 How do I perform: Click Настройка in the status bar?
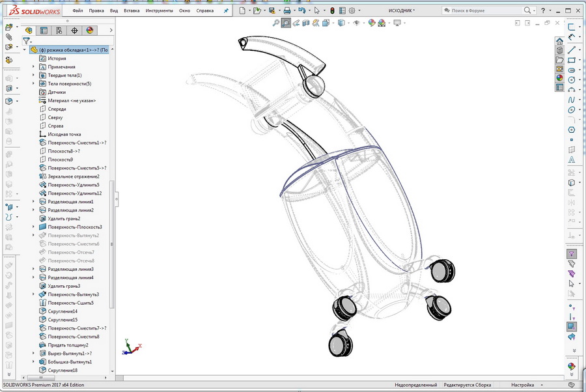click(x=524, y=384)
